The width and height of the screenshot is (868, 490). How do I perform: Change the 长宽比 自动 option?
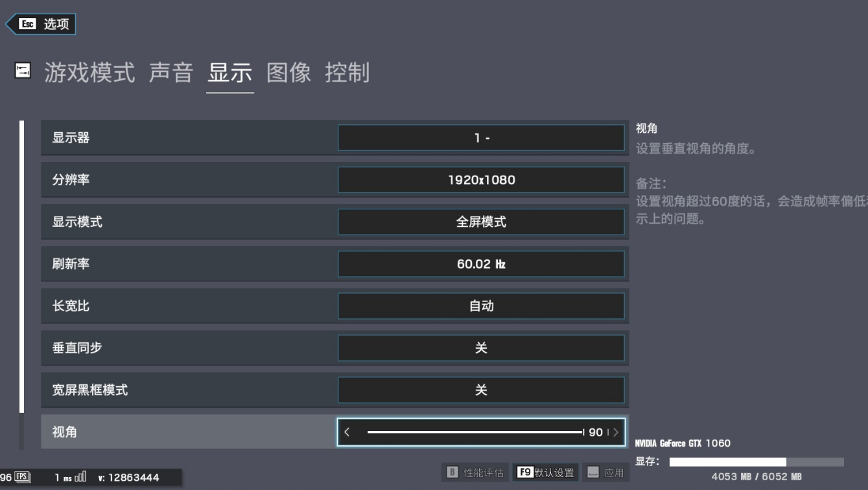[x=481, y=306]
